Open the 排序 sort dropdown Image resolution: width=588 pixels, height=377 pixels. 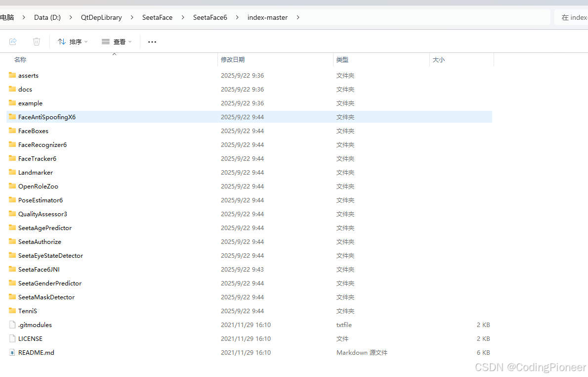click(x=73, y=42)
